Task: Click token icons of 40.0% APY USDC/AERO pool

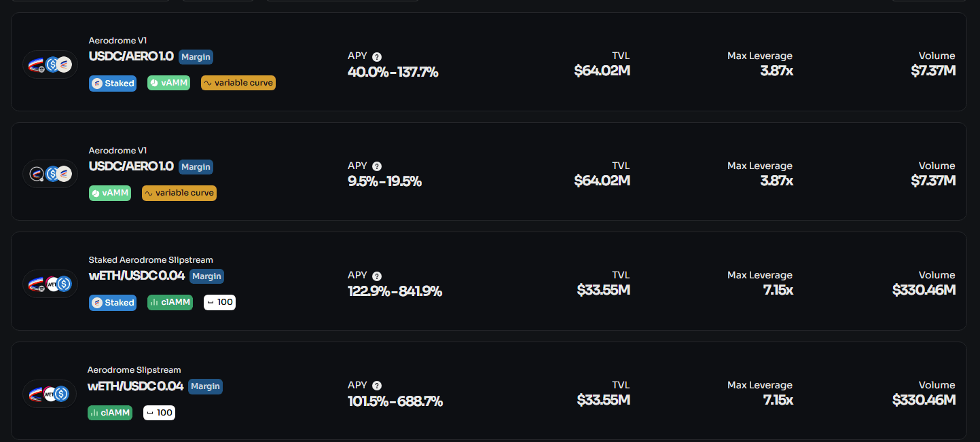Action: point(50,65)
